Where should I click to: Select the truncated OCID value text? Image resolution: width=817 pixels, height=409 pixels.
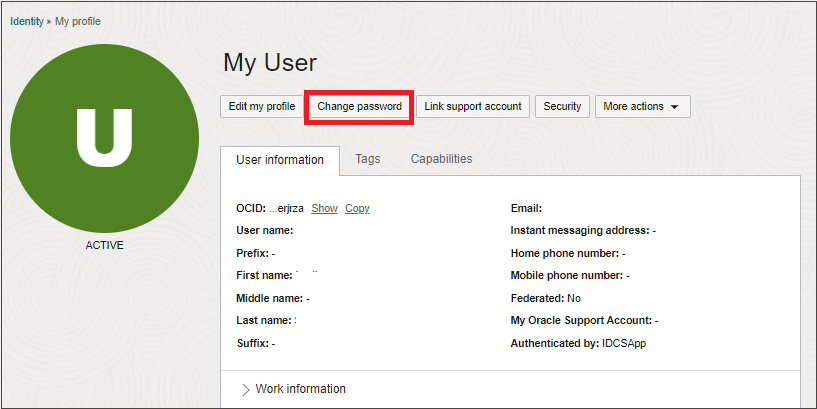point(286,208)
